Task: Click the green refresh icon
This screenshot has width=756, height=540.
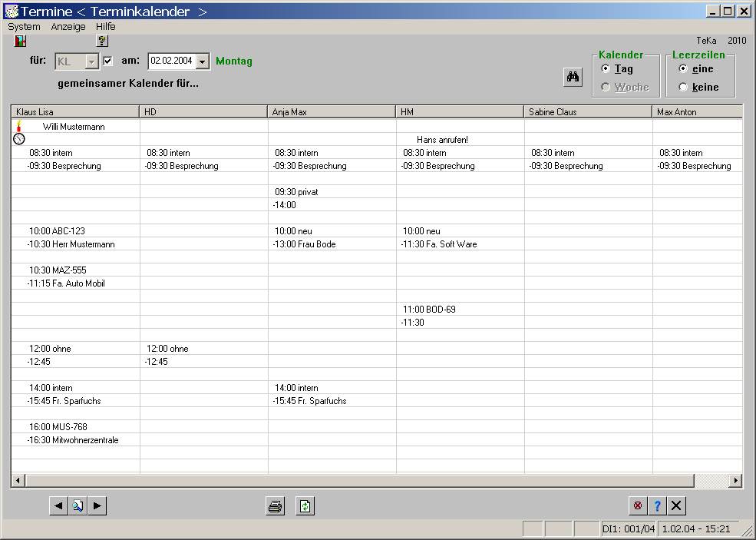Action: click(305, 506)
